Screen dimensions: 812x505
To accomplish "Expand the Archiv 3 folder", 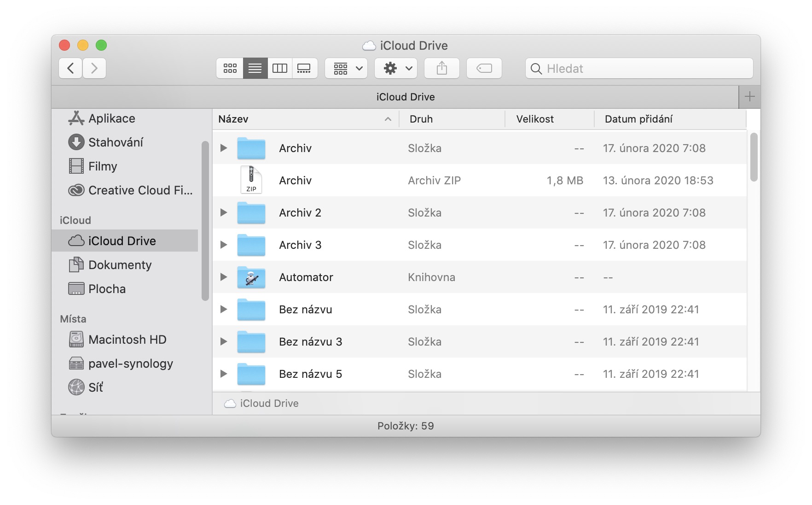I will pyautogui.click(x=224, y=245).
